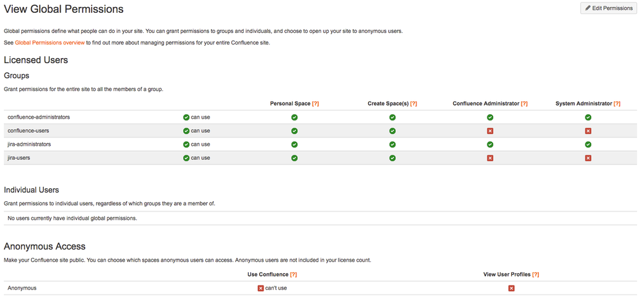Click the View Global Permissions page title
644x303 pixels.
tap(64, 8)
